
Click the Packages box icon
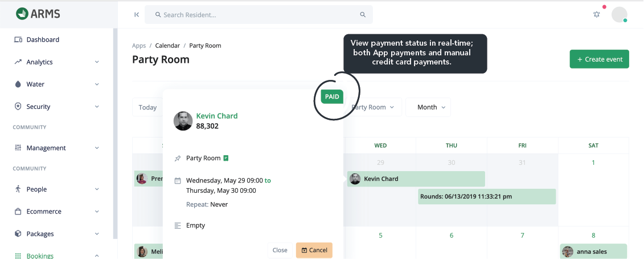coord(18,233)
